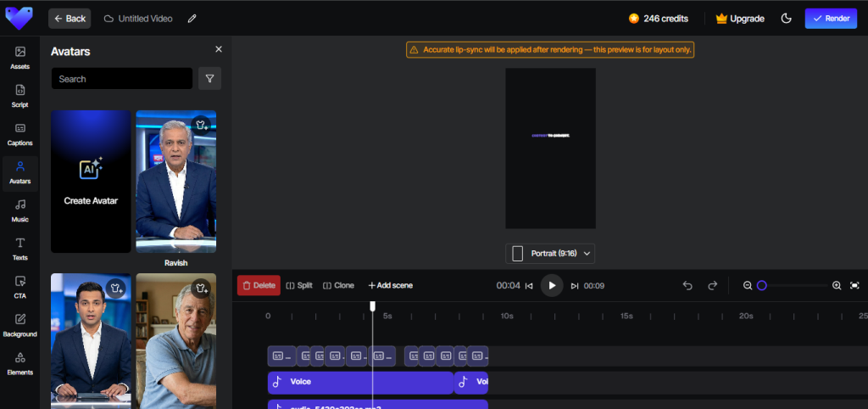Delete the selected timeline item
868x409 pixels.
(259, 285)
